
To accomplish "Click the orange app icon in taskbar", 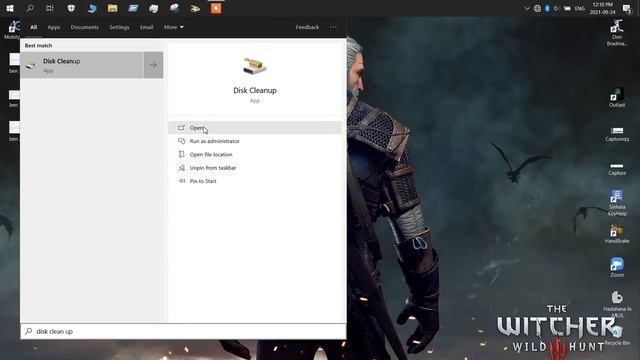I will point(216,8).
